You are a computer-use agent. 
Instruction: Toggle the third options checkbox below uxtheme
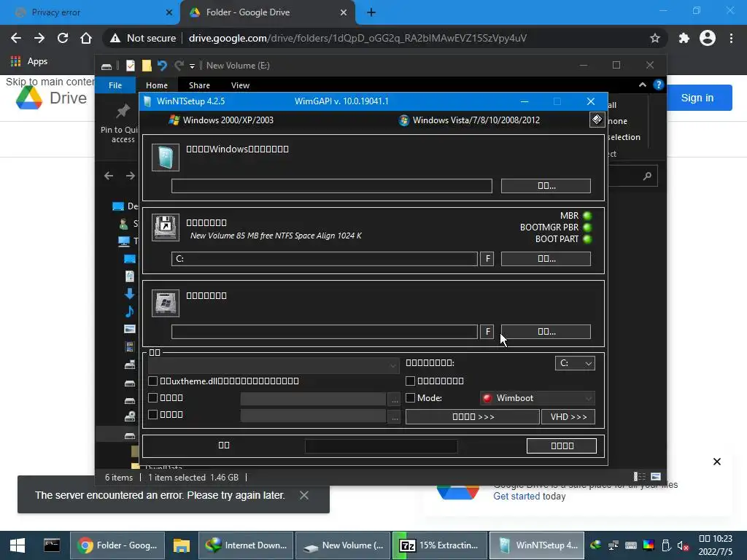[x=153, y=414]
